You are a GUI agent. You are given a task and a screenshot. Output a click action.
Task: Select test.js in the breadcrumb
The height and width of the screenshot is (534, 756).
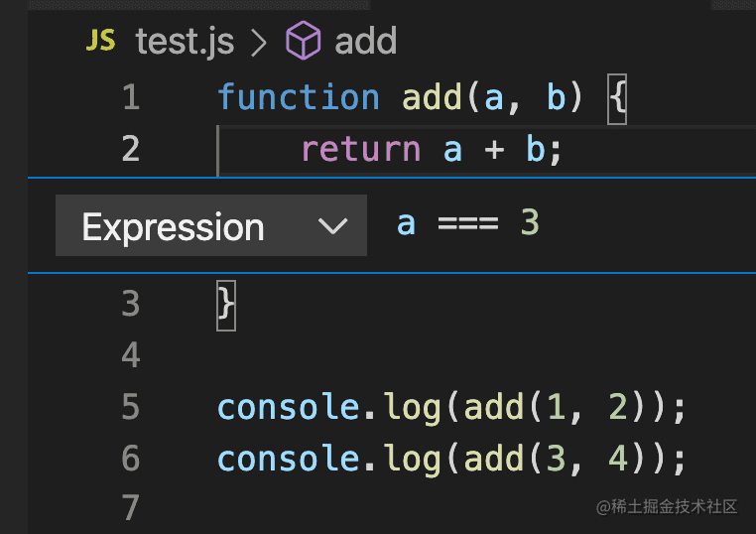(x=185, y=42)
